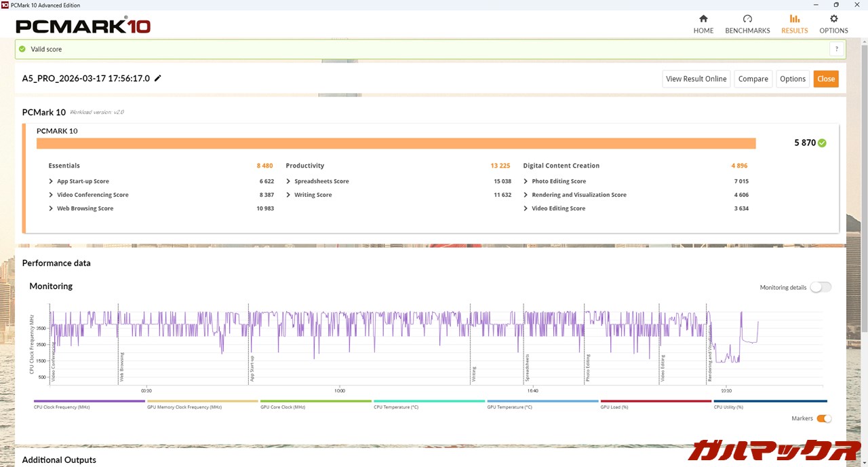This screenshot has width=868, height=467.
Task: Click the help question mark button
Action: (837, 49)
